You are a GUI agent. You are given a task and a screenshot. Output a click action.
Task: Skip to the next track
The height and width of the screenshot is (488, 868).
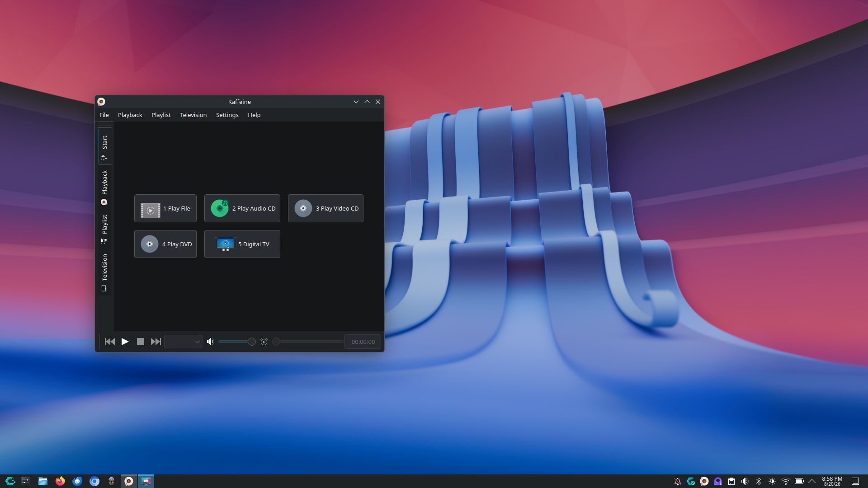(156, 342)
